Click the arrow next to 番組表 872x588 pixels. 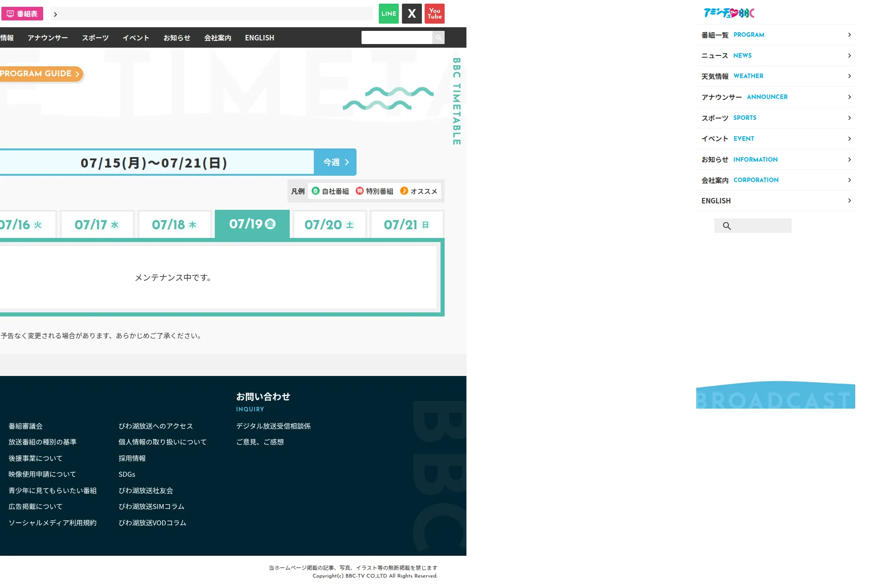(x=55, y=15)
